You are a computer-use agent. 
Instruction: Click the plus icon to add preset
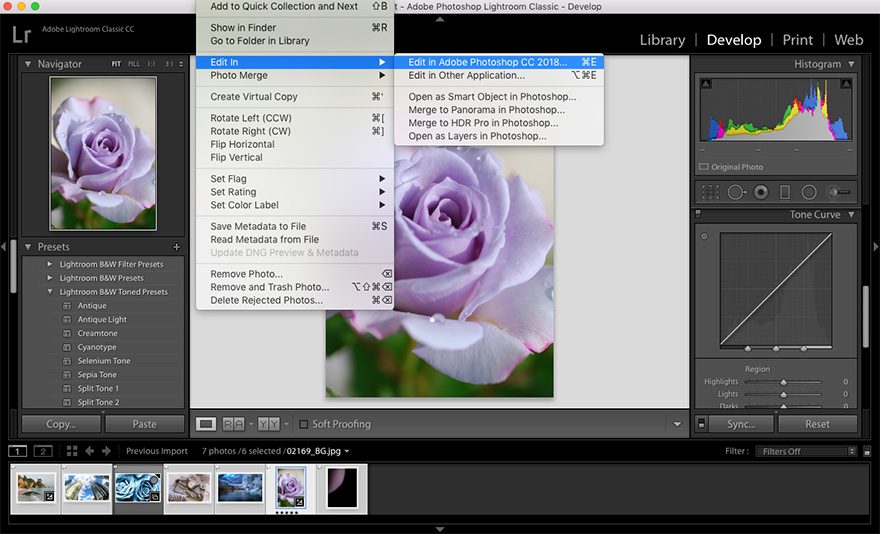click(177, 247)
